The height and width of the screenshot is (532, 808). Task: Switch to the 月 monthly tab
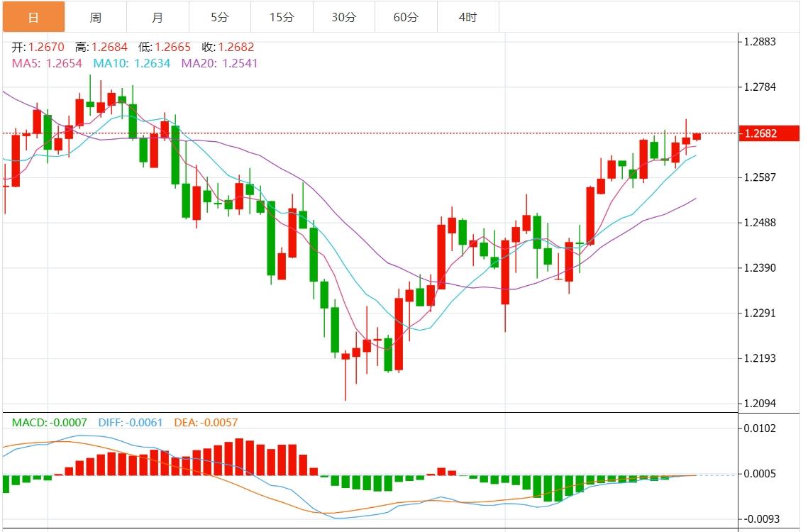(x=157, y=17)
